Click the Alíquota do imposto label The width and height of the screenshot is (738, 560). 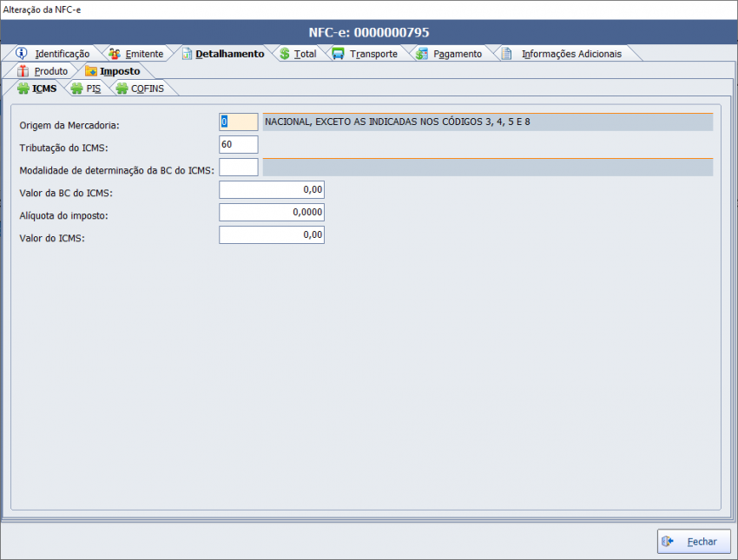pyautogui.click(x=63, y=215)
